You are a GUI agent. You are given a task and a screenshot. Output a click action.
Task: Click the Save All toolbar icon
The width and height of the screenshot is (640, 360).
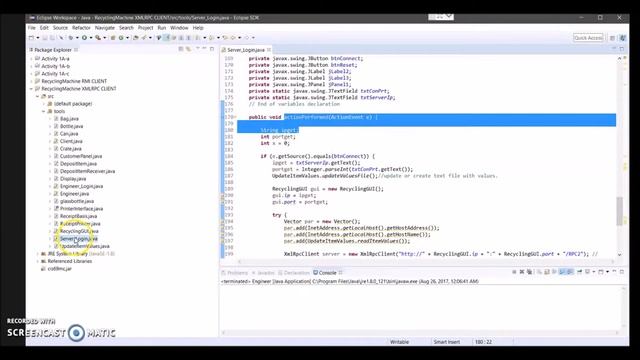52,38
